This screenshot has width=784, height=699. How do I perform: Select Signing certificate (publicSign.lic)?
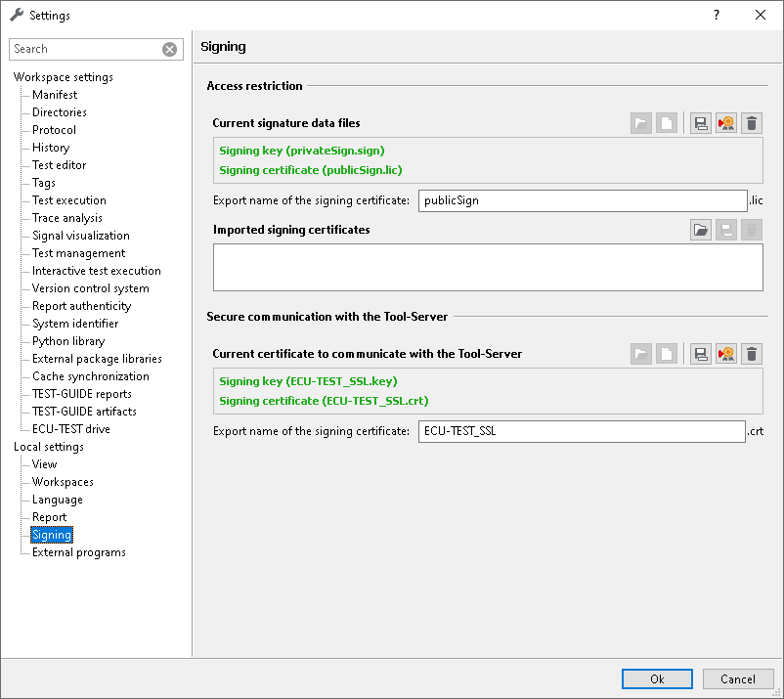point(311,170)
